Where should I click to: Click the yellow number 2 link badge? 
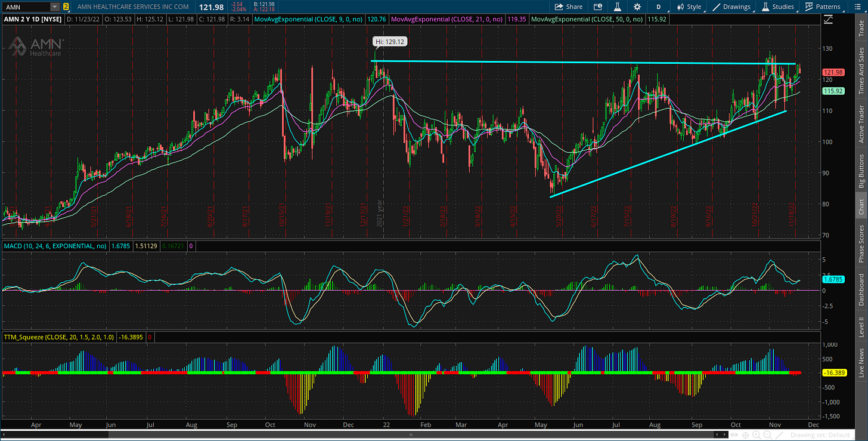click(66, 7)
